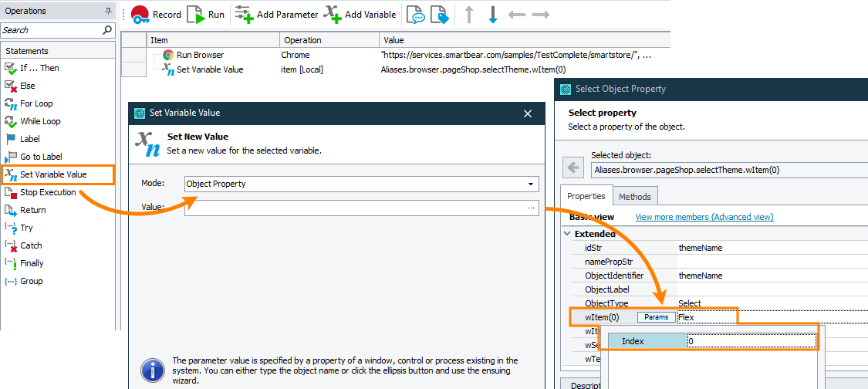Close the Set Variable Value dialog
The height and width of the screenshot is (389, 868).
[x=528, y=113]
